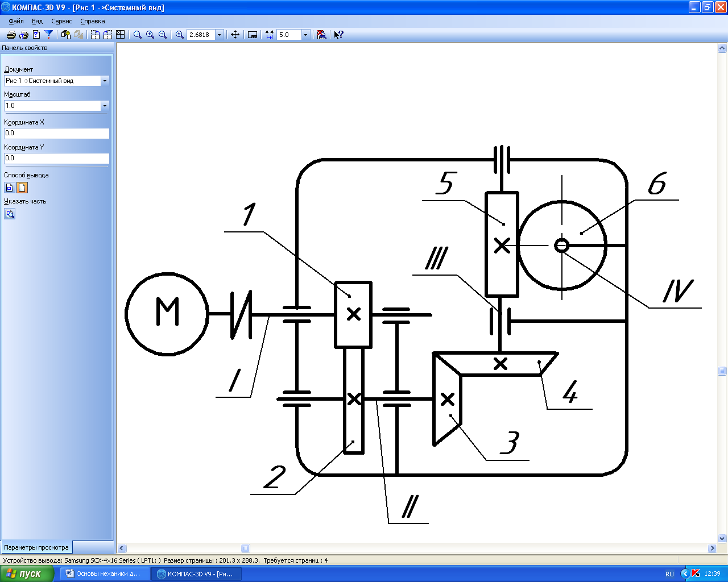Click the 'Способ вывода' label
This screenshot has height=582, width=728.
[26, 175]
